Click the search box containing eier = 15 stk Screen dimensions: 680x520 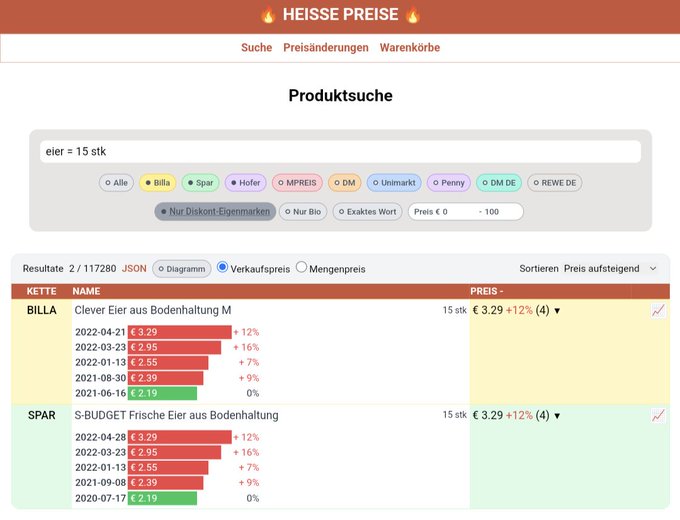[x=340, y=151]
